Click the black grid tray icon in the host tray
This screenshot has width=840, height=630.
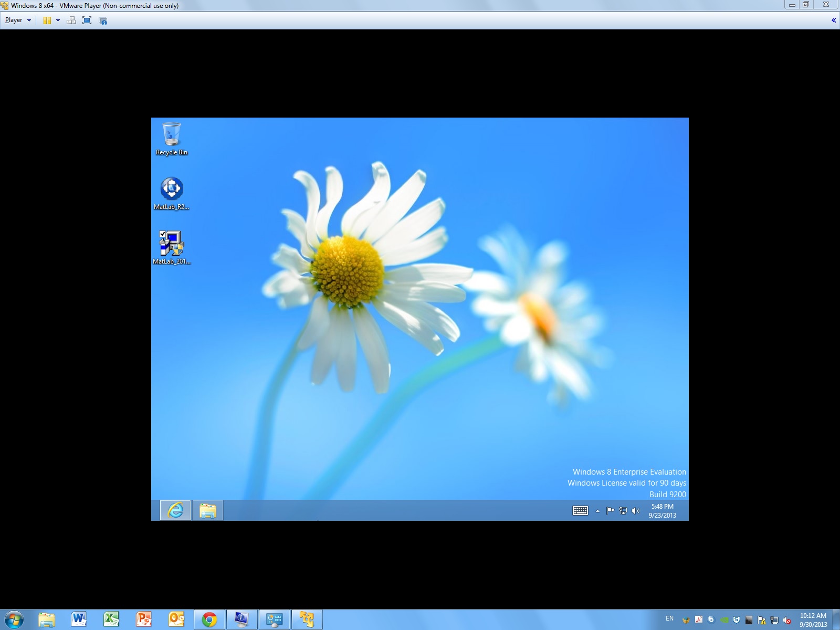tap(749, 619)
